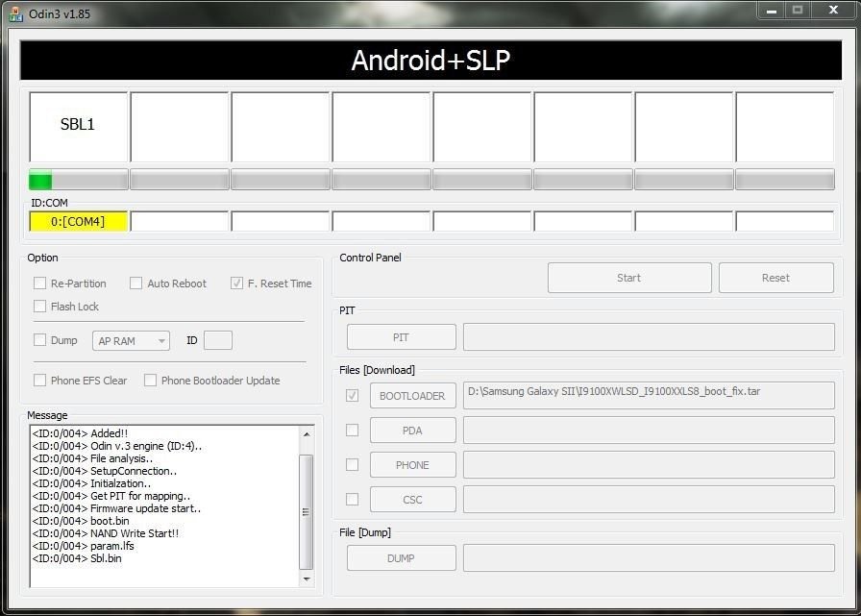Select the 'Odin v.3 engine (ID:4)..' log line

(117, 446)
